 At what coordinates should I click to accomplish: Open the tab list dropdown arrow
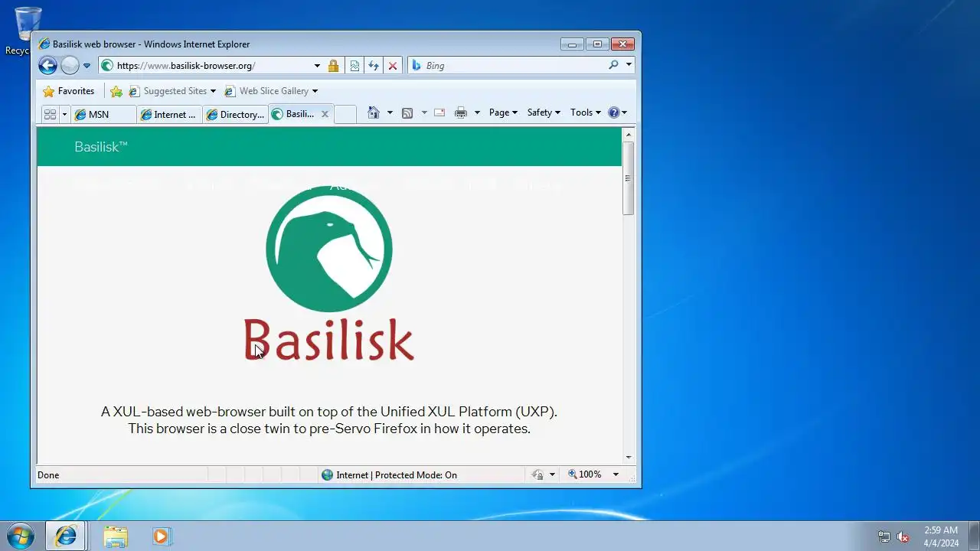point(64,114)
